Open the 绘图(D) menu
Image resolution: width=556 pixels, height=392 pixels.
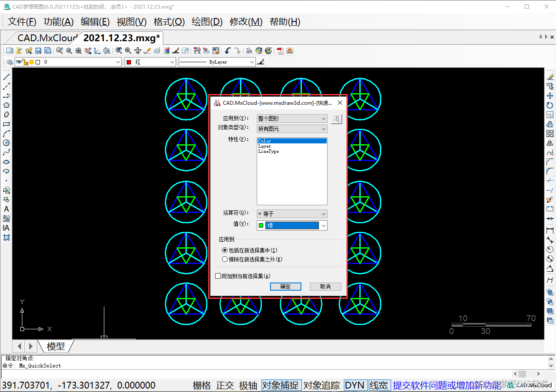pyautogui.click(x=207, y=22)
